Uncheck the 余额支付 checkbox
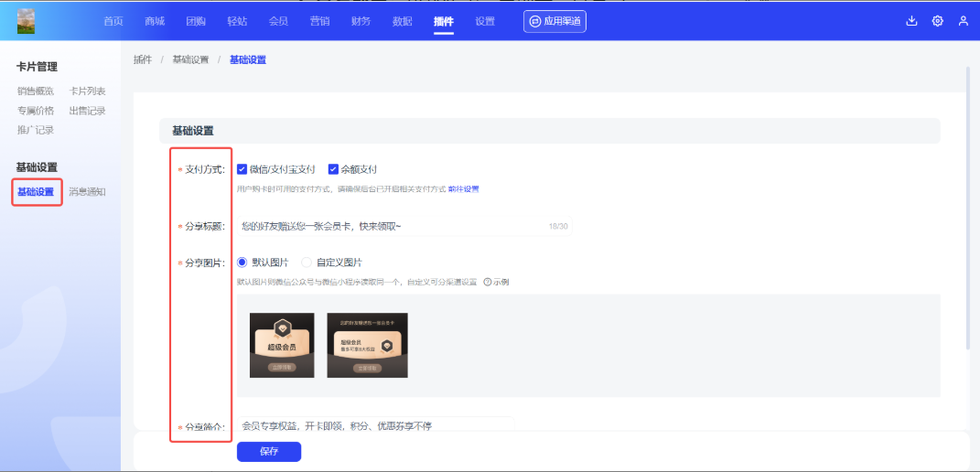 coord(333,169)
